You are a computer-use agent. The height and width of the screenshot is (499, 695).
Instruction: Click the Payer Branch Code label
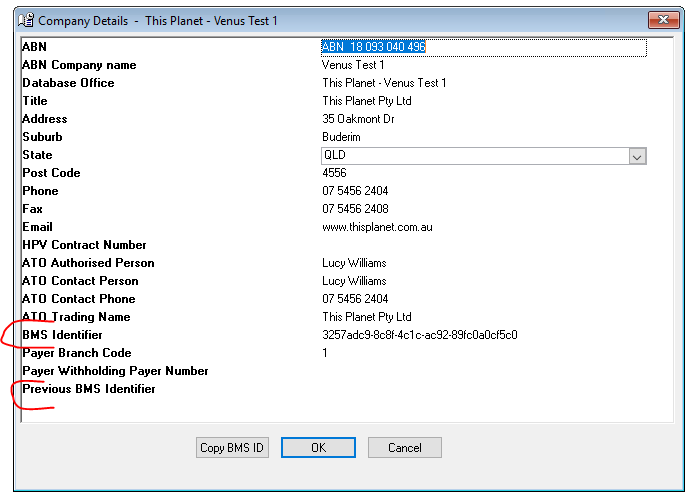pos(77,353)
